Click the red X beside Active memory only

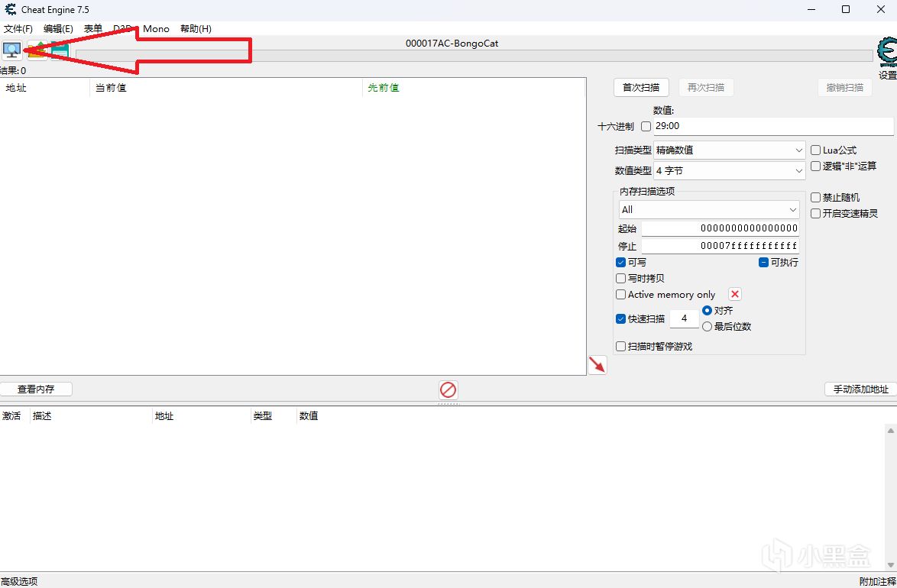click(735, 294)
